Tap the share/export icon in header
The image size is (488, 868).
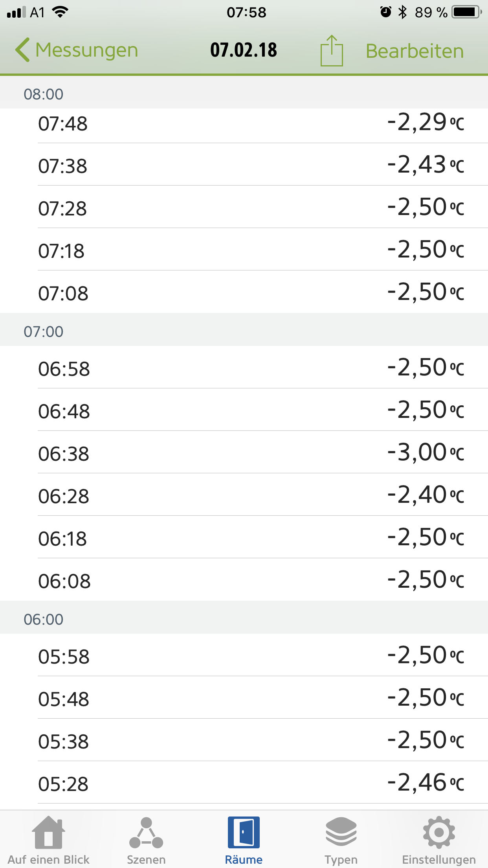click(x=331, y=51)
